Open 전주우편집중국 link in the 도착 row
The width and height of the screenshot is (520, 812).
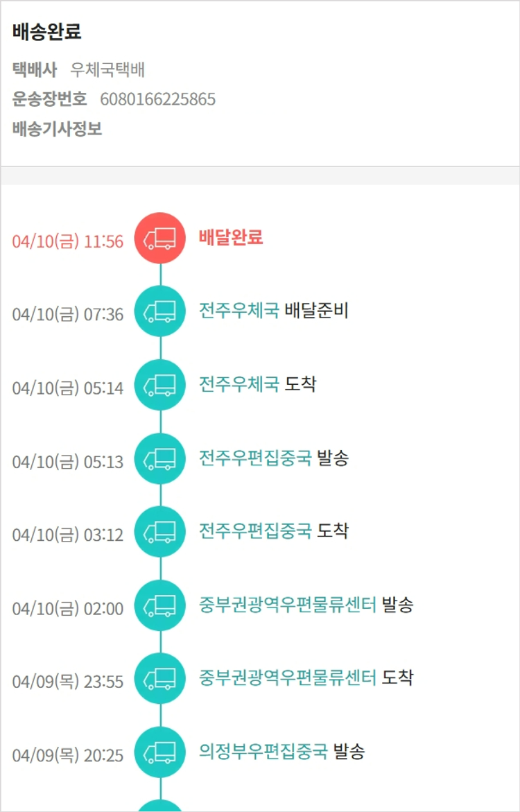(254, 531)
